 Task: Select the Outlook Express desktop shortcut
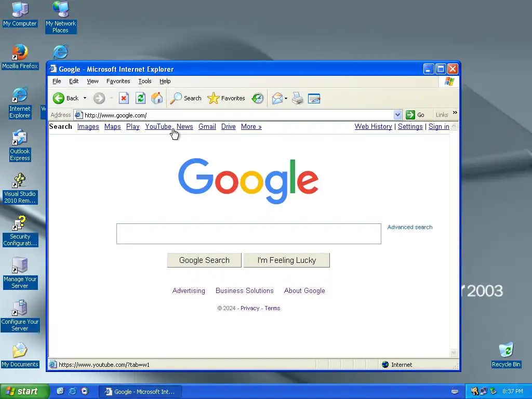tap(20, 145)
